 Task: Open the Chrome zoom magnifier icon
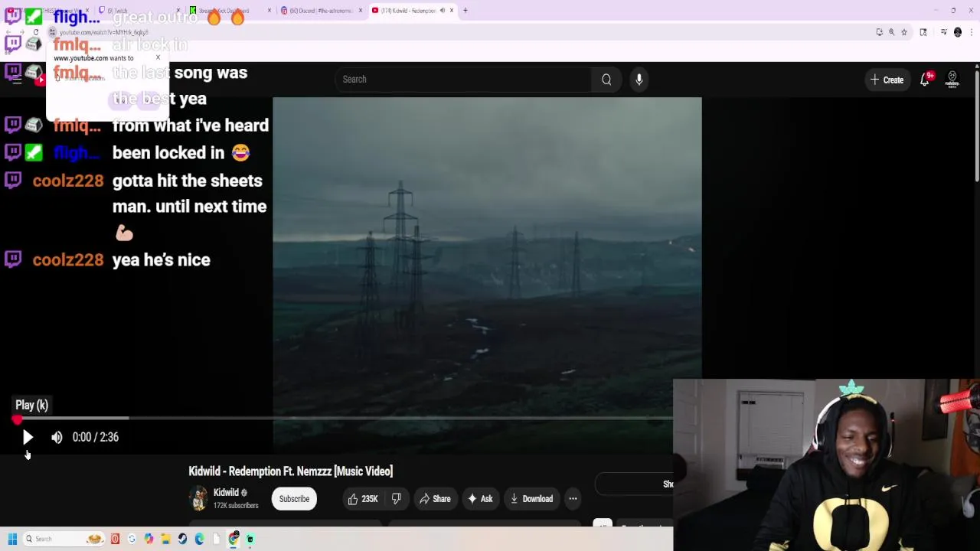tap(892, 32)
